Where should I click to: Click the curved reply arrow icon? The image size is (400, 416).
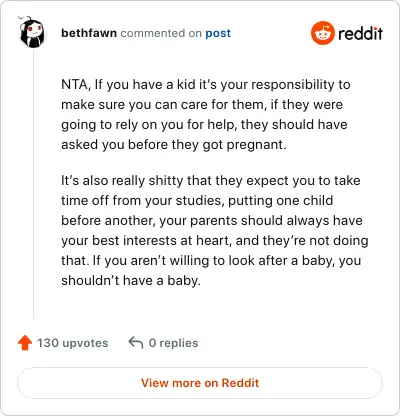(136, 342)
